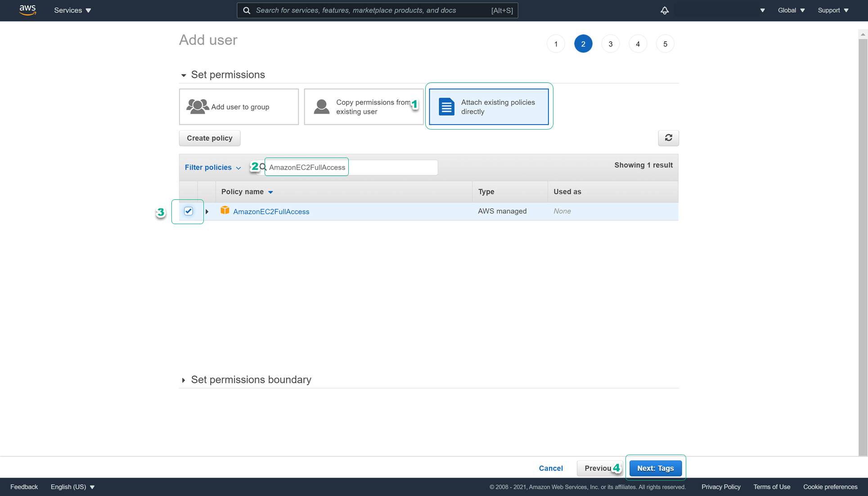Refresh the policy list

click(x=668, y=138)
